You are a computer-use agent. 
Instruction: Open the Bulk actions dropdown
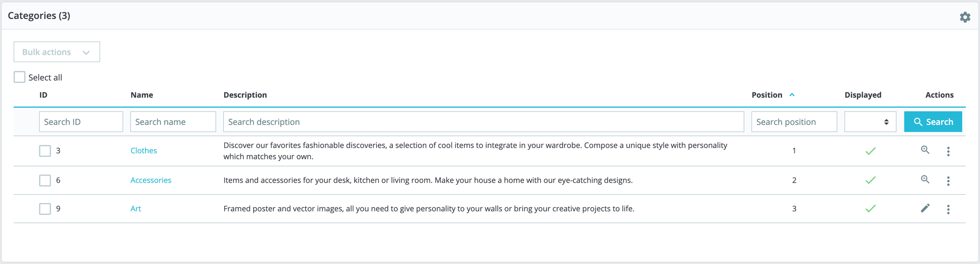[57, 52]
